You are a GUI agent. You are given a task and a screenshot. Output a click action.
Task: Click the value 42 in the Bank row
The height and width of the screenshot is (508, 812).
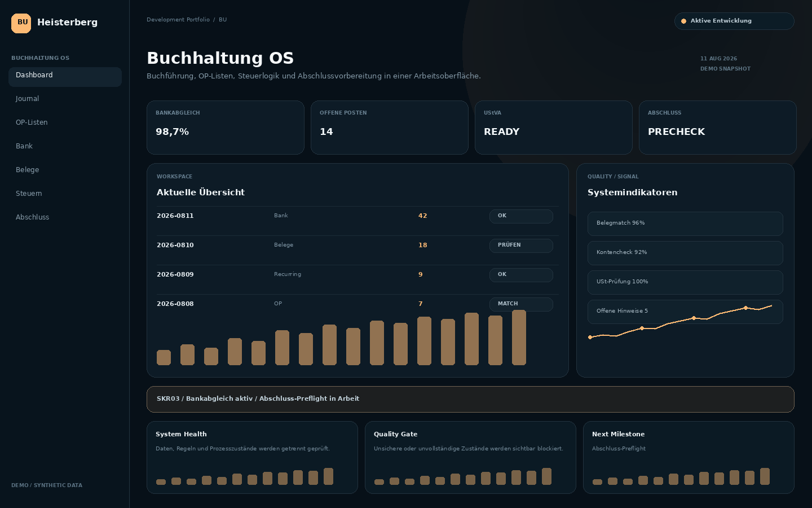coord(423,216)
